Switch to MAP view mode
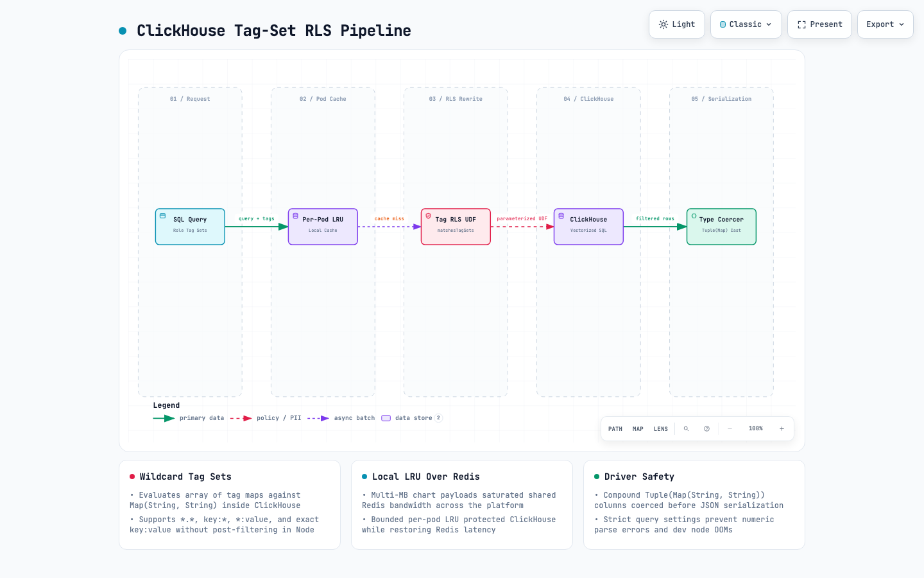 click(x=638, y=429)
